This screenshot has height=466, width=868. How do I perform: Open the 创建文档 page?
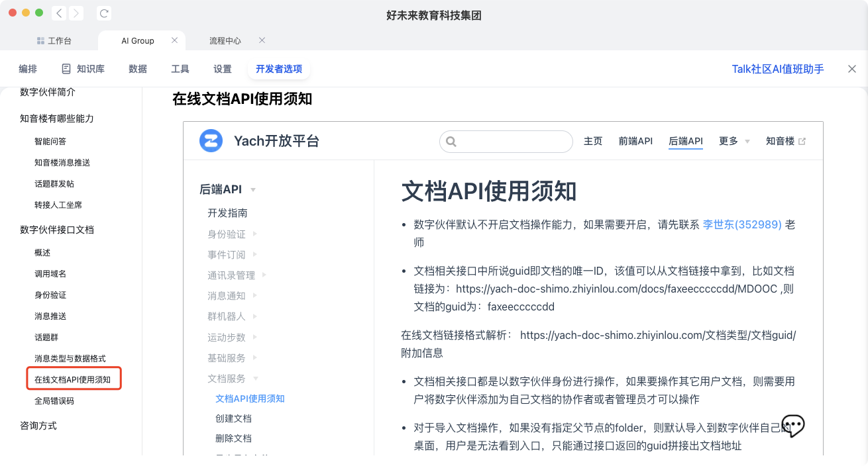(x=233, y=418)
